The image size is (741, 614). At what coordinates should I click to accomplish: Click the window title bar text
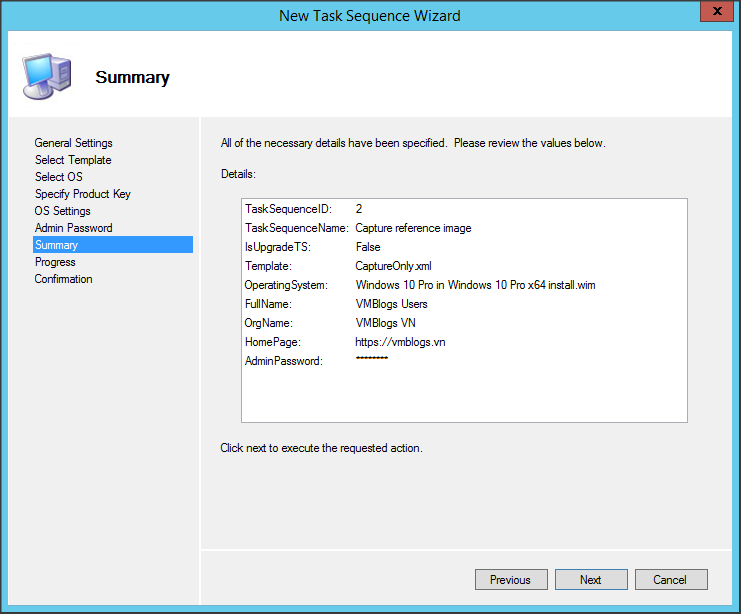point(370,15)
